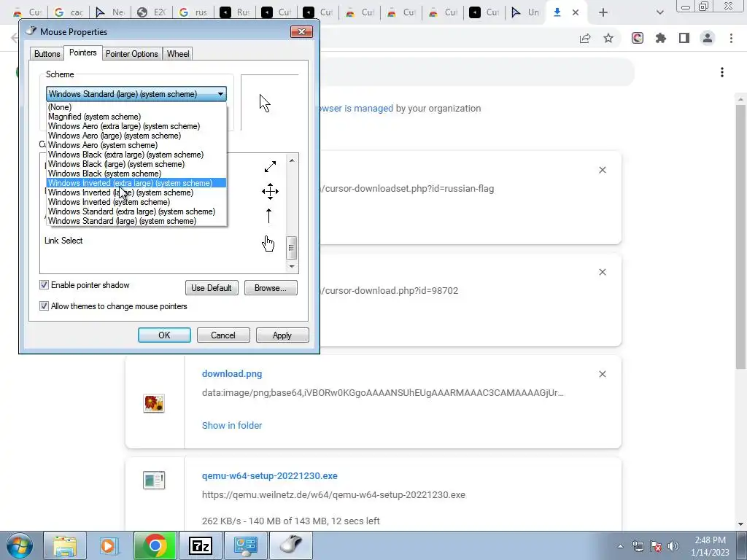Click the download.png file thumbnail
The image size is (747, 560).
(x=154, y=403)
